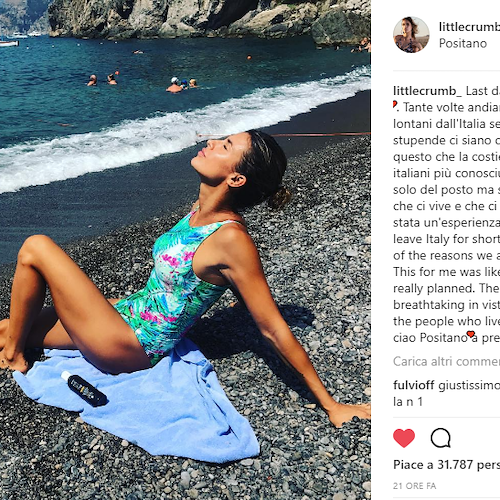
Task: Like the post with the red heart icon
Action: pyautogui.click(x=404, y=438)
